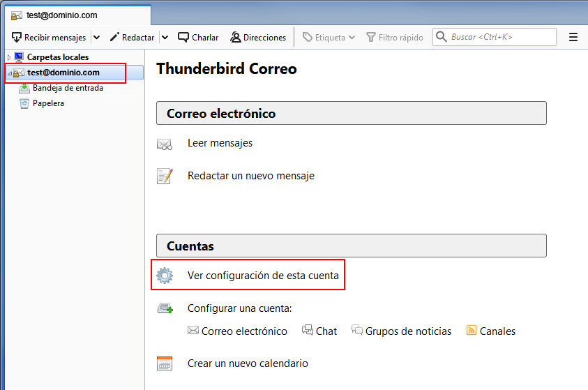
Task: Click the Leer mensajes envelope icon
Action: click(x=165, y=144)
